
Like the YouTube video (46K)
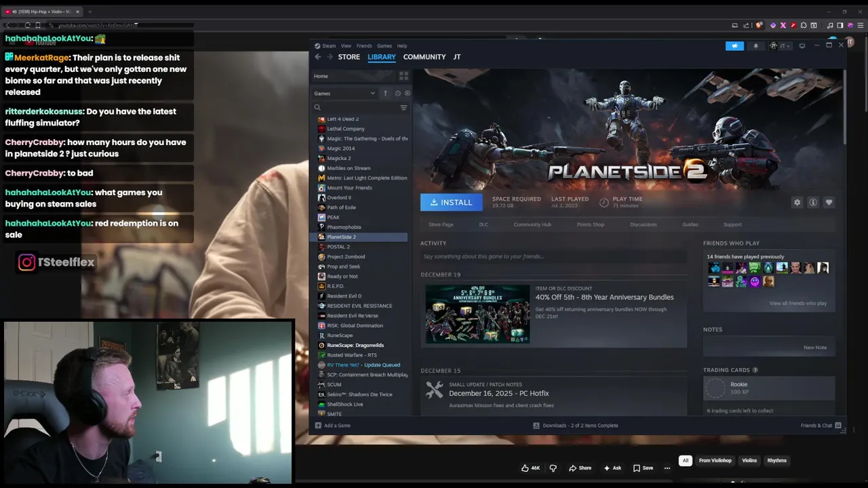click(x=530, y=468)
